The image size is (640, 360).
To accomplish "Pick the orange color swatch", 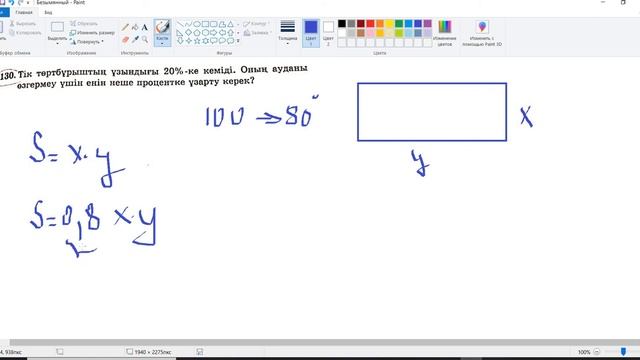I will 380,24.
